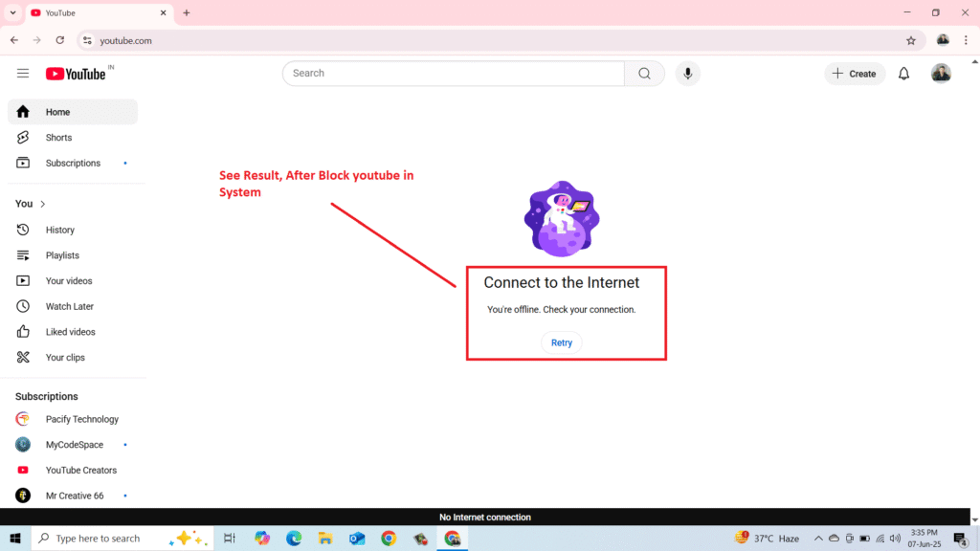The image size is (980, 551).
Task: Click the browser back arrow
Action: (x=14, y=40)
